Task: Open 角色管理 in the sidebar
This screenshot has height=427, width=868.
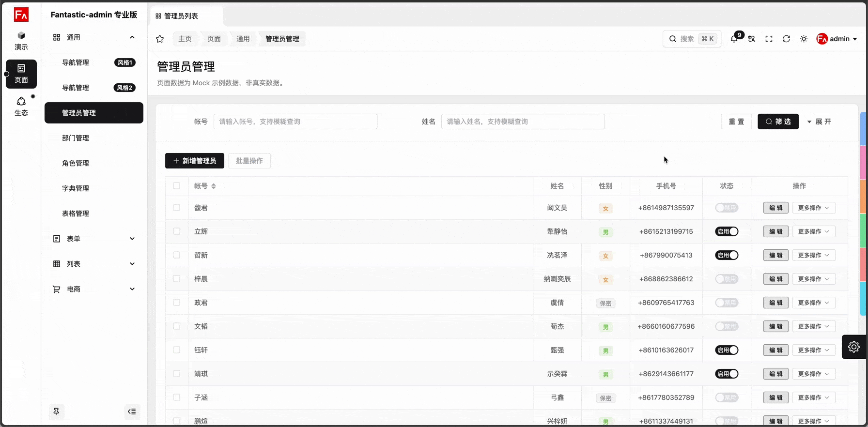Action: click(x=76, y=163)
